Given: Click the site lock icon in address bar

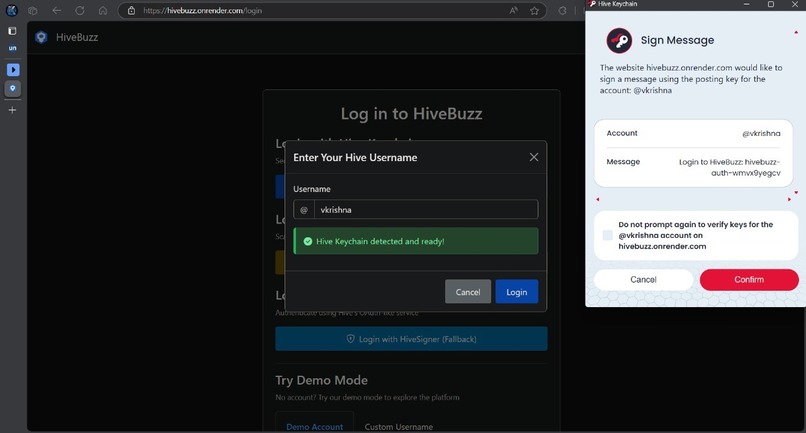Looking at the screenshot, I should click(x=132, y=10).
